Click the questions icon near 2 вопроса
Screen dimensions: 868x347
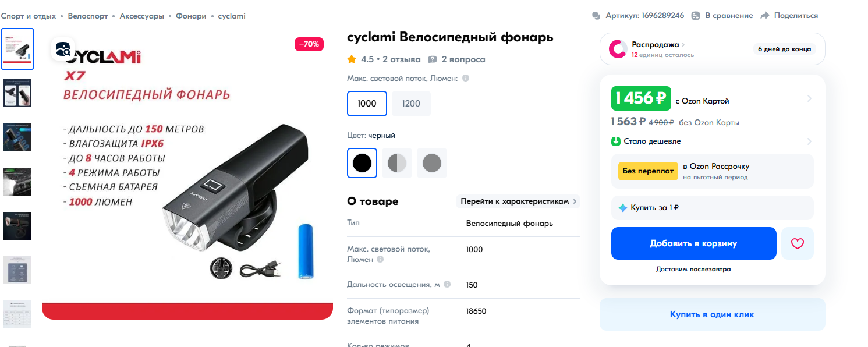point(433,59)
